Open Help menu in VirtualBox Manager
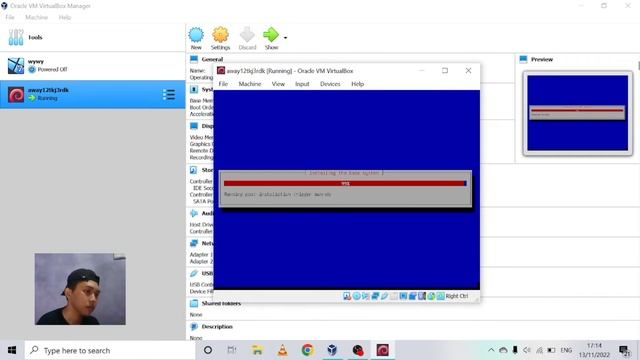 coord(64,17)
